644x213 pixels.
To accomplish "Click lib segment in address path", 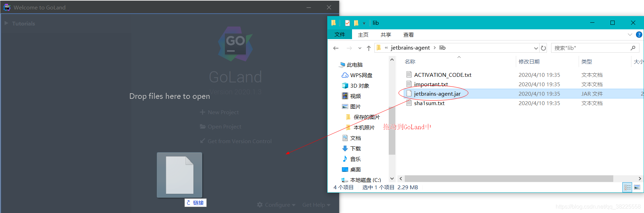I will point(442,48).
